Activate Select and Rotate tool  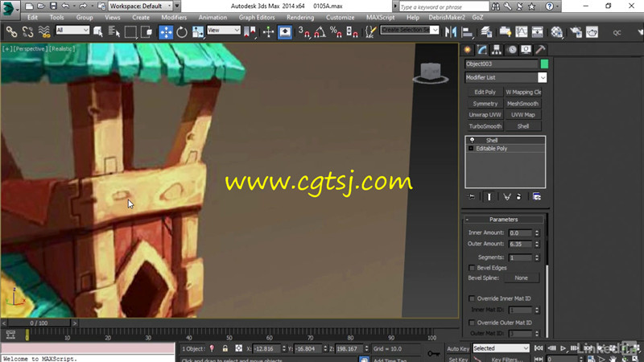(x=182, y=32)
